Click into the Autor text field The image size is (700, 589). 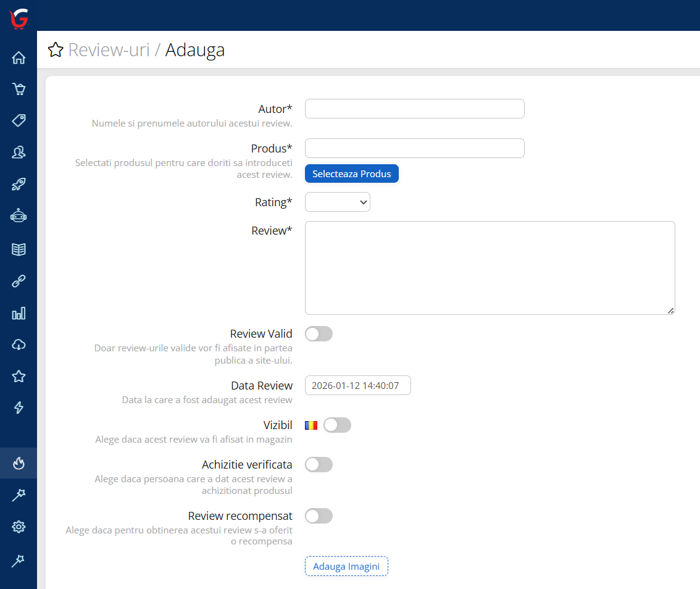[x=414, y=109]
